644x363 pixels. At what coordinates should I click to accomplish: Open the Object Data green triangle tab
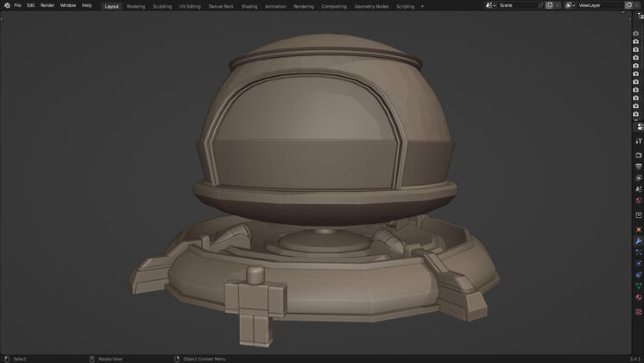coord(638,286)
